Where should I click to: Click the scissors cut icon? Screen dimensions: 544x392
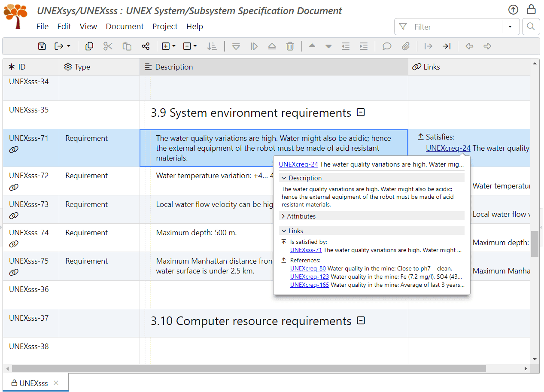[108, 46]
